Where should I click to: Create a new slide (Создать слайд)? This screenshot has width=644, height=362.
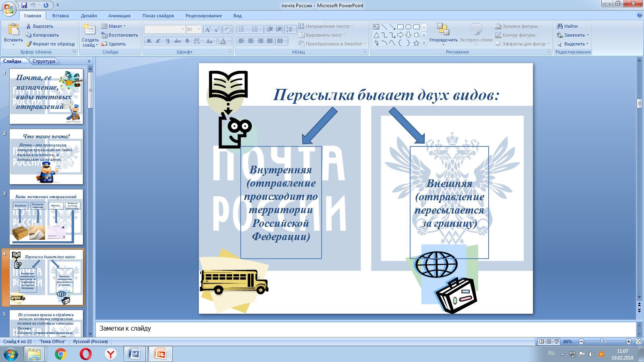coord(90,35)
